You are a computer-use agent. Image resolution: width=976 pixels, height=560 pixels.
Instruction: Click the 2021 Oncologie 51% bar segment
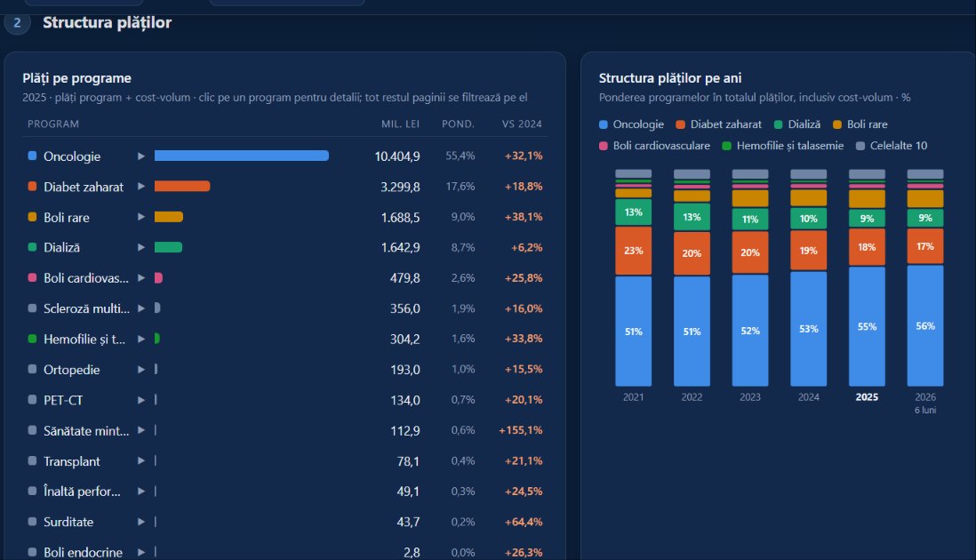pyautogui.click(x=634, y=331)
